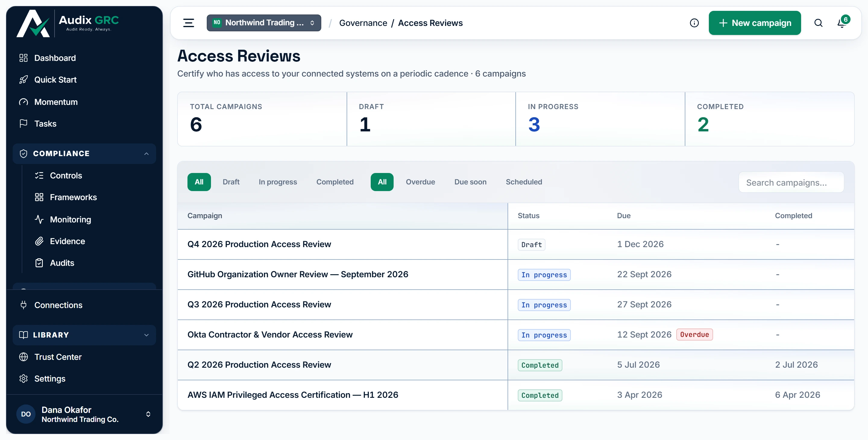
Task: Click the Draft status badge in Q4 row
Action: point(531,245)
